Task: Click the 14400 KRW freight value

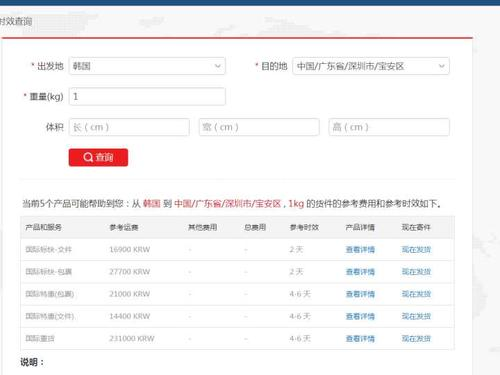Action: (x=130, y=316)
